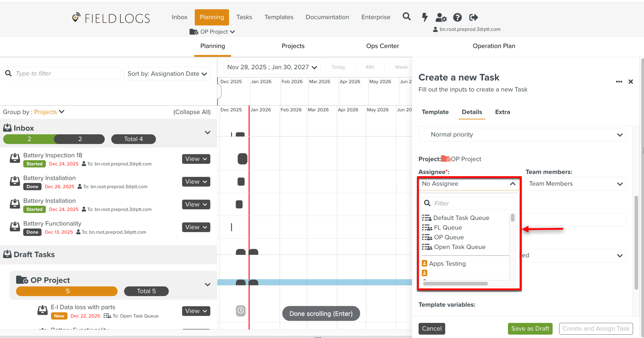Open the Normal priority dropdown

point(522,135)
